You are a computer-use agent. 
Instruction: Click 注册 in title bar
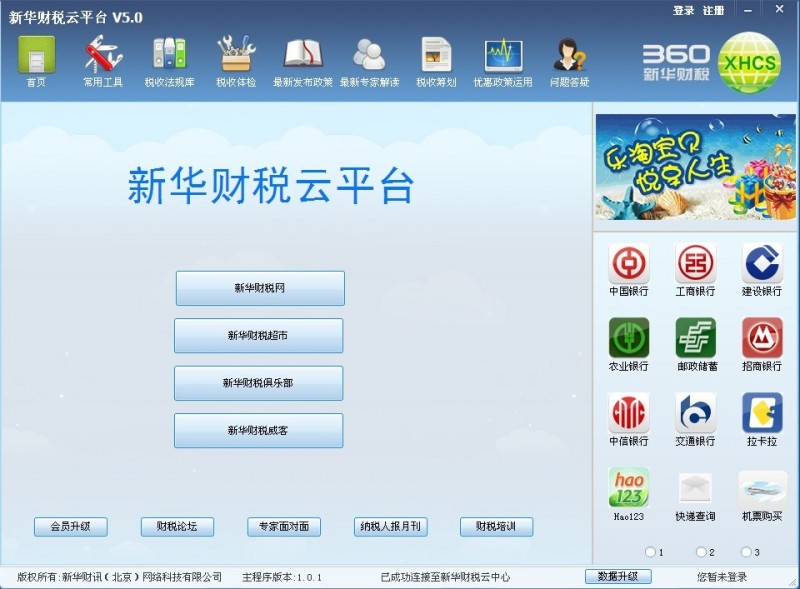pyautogui.click(x=713, y=10)
